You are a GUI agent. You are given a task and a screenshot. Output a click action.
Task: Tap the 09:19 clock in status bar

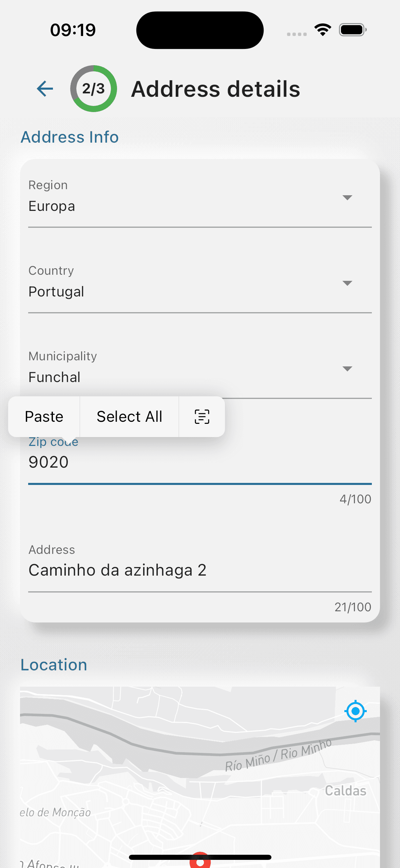pyautogui.click(x=73, y=30)
